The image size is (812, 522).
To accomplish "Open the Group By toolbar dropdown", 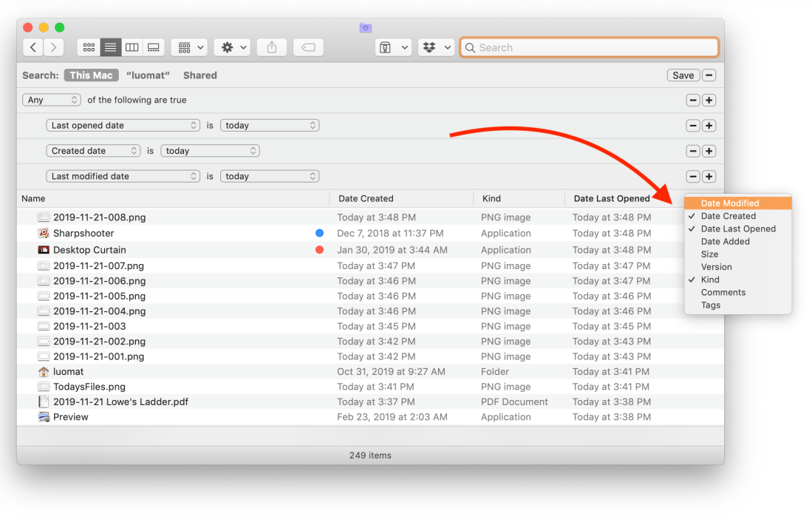I will coord(189,47).
